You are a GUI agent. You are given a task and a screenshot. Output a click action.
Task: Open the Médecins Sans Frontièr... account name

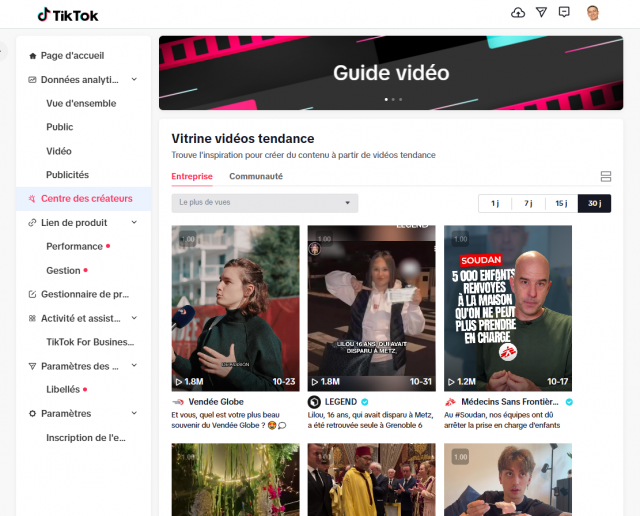click(x=510, y=402)
